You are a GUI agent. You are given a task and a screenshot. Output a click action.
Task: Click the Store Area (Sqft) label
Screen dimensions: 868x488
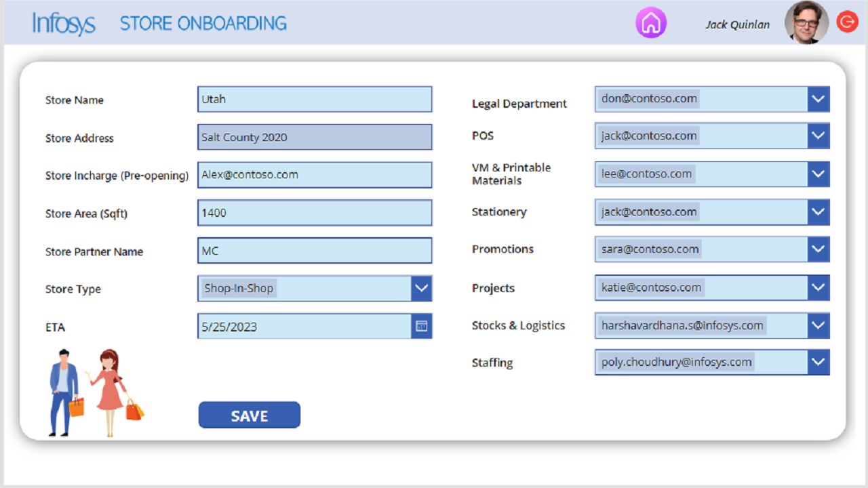tap(86, 214)
